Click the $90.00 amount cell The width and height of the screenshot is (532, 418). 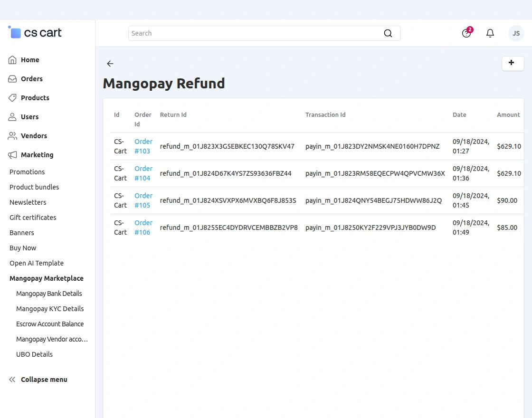507,200
